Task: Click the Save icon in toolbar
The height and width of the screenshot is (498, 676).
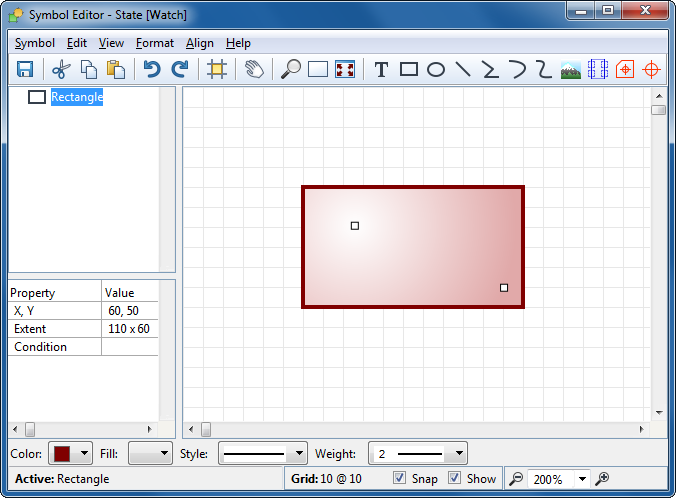Action: tap(25, 69)
